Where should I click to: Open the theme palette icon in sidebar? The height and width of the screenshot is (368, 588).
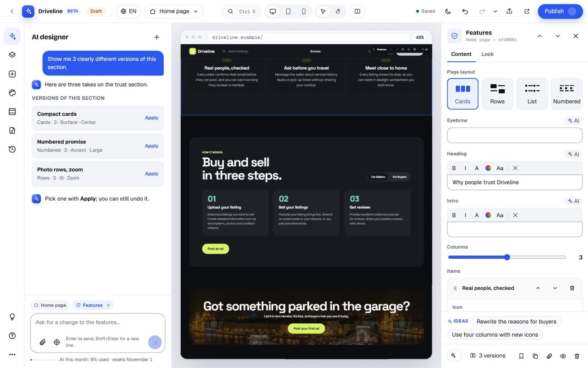pyautogui.click(x=12, y=93)
